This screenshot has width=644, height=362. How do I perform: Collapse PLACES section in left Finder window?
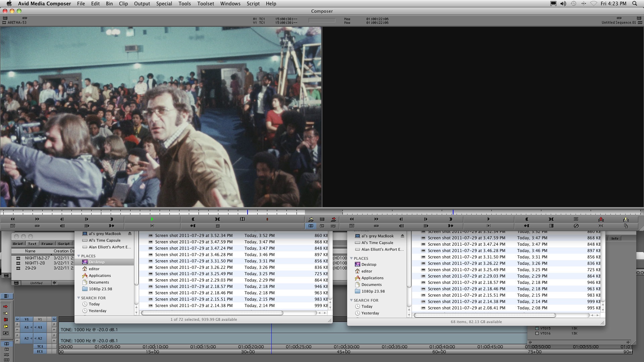79,256
